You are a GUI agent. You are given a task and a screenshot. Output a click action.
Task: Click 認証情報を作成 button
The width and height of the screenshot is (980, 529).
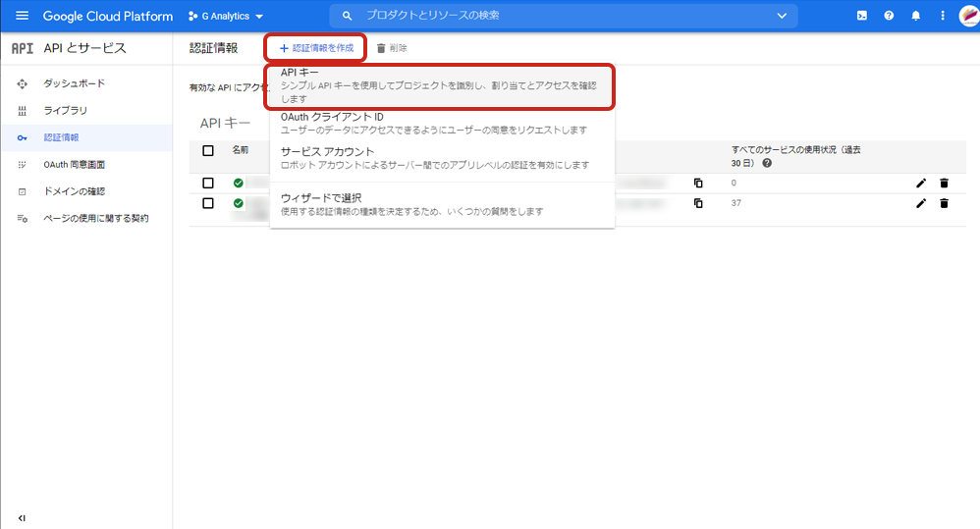coord(315,47)
